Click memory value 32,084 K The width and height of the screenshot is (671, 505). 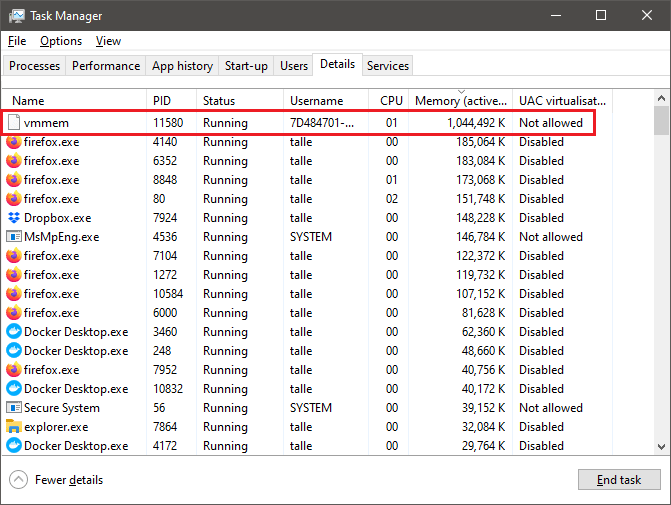pos(484,427)
